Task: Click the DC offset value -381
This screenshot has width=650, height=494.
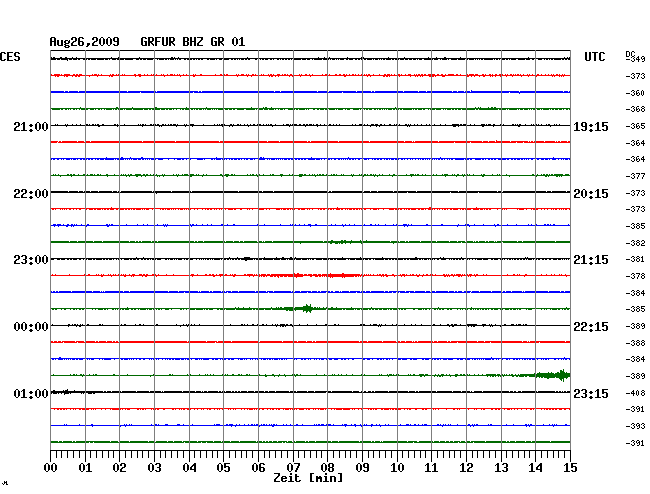Action: (635, 259)
